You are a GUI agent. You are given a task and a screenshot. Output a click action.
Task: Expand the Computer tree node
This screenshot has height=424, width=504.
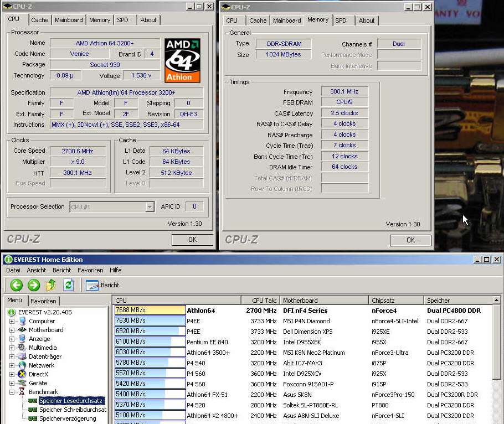[x=12, y=321]
